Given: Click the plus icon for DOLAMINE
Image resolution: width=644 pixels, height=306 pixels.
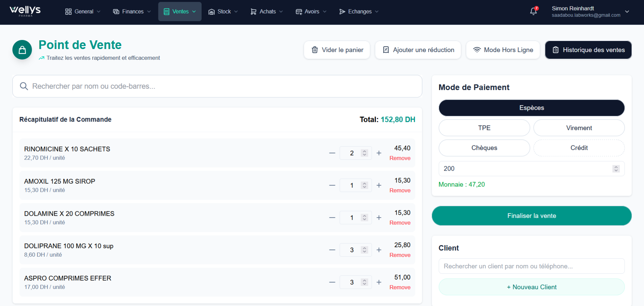Looking at the screenshot, I should tap(379, 218).
